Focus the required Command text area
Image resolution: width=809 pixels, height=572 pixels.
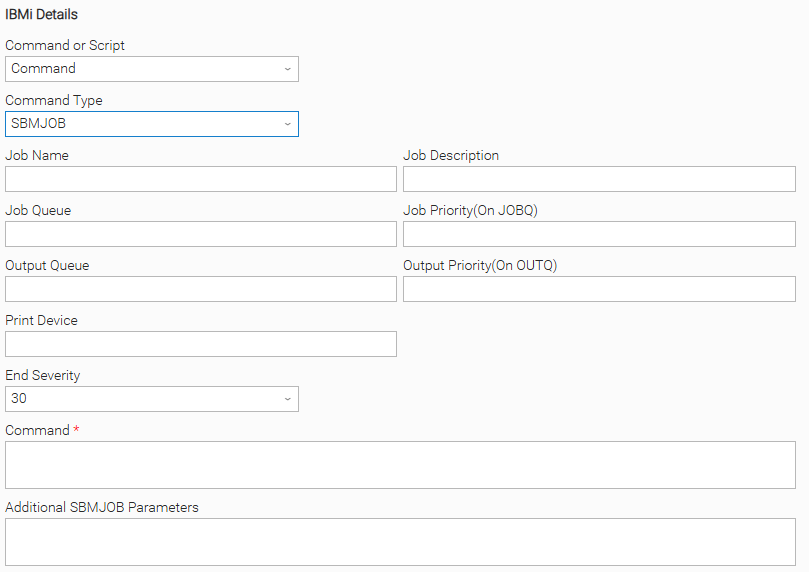400,465
